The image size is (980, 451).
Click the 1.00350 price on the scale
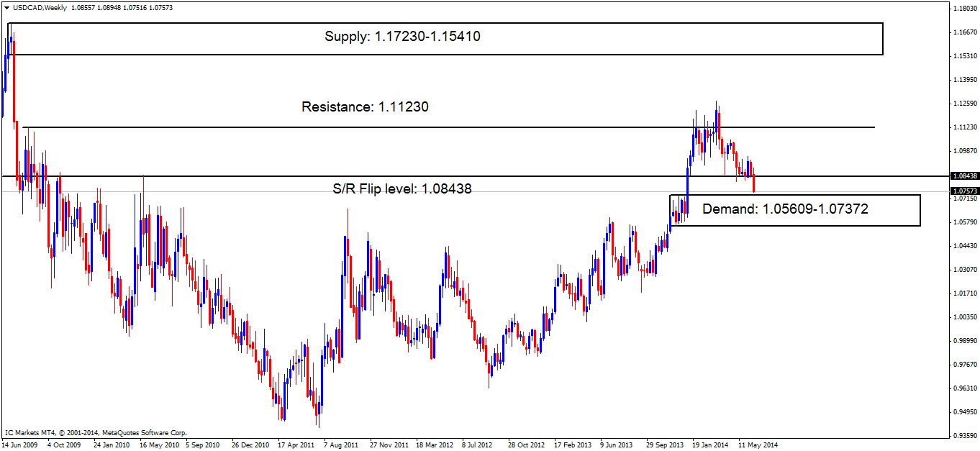click(963, 317)
